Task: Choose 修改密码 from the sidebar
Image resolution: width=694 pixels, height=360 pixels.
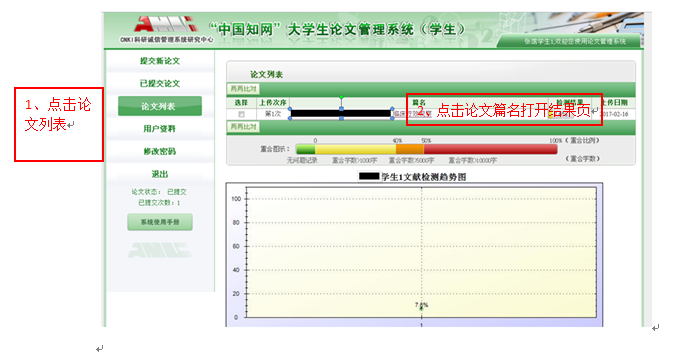Action: (160, 151)
